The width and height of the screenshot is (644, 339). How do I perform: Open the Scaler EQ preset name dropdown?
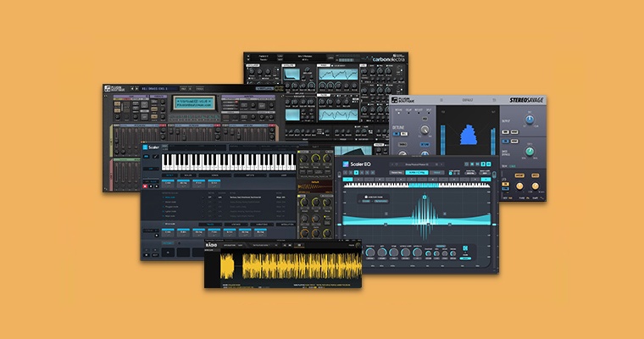[x=418, y=164]
